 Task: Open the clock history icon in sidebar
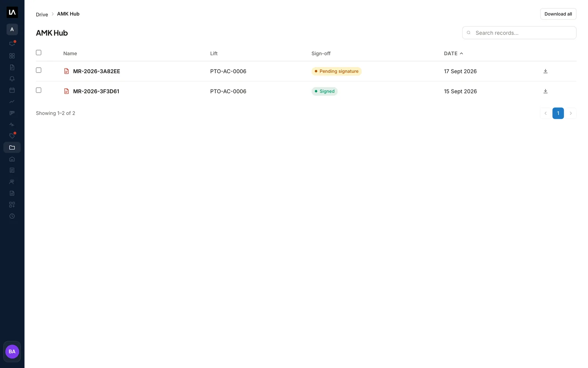(x=12, y=216)
